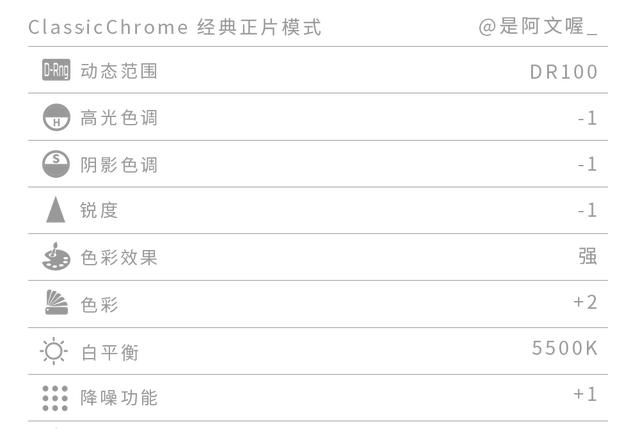Click the D-Rng dynamic range icon
The width and height of the screenshot is (640, 429).
pos(56,71)
